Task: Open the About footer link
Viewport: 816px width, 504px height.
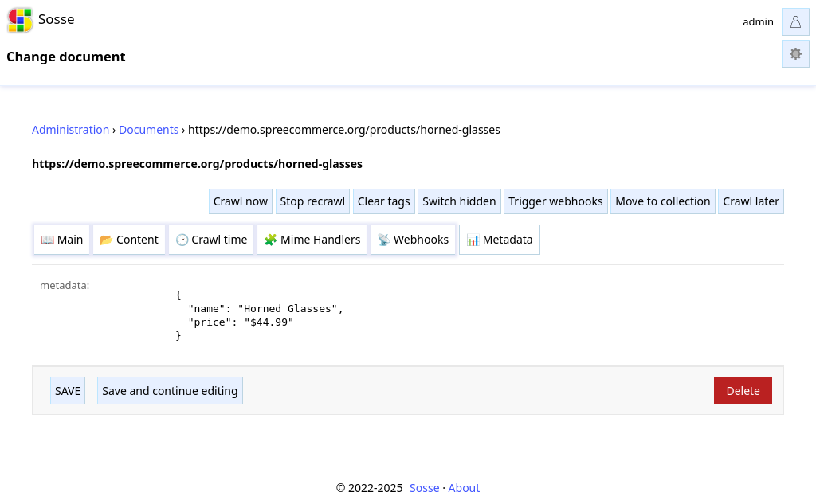Action: pos(464,488)
